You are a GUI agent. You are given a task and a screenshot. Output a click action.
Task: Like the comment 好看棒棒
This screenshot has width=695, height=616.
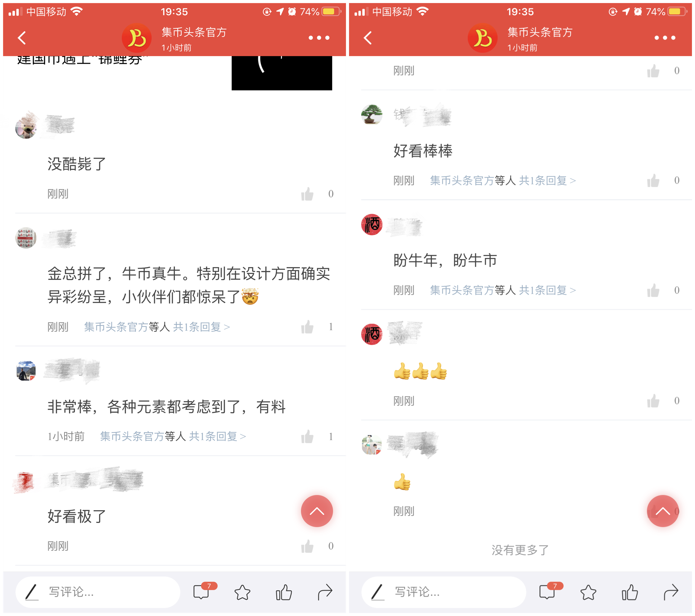coord(653,180)
